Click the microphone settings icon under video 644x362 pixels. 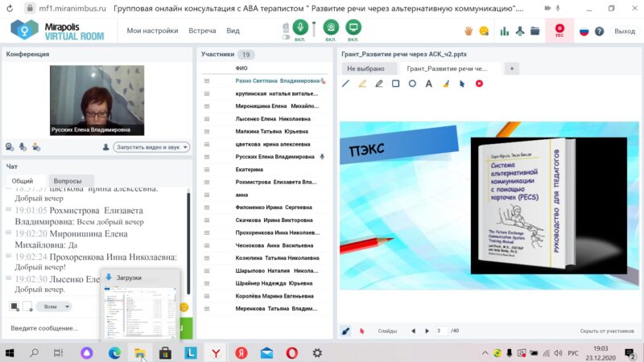click(x=23, y=147)
